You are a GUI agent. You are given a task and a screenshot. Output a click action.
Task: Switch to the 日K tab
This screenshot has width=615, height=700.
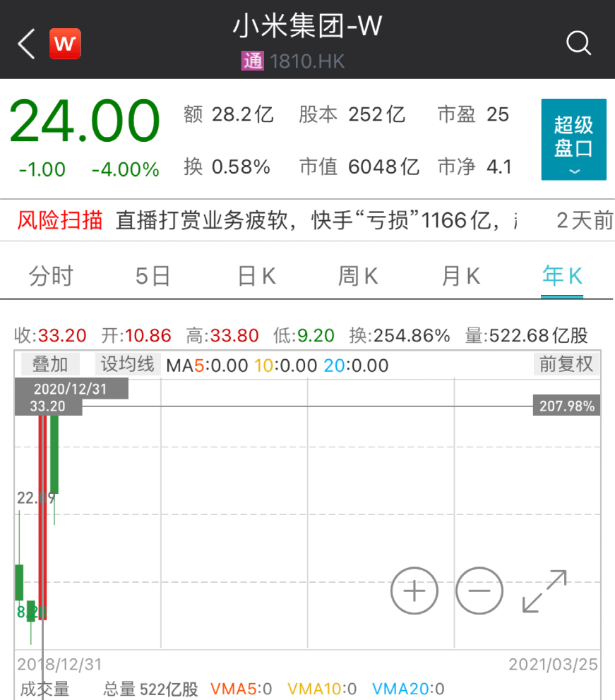click(x=257, y=276)
